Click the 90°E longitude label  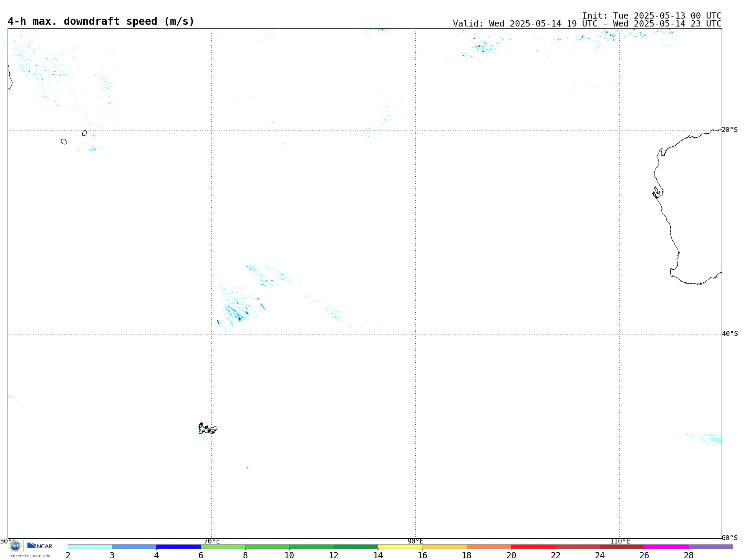[x=415, y=541]
